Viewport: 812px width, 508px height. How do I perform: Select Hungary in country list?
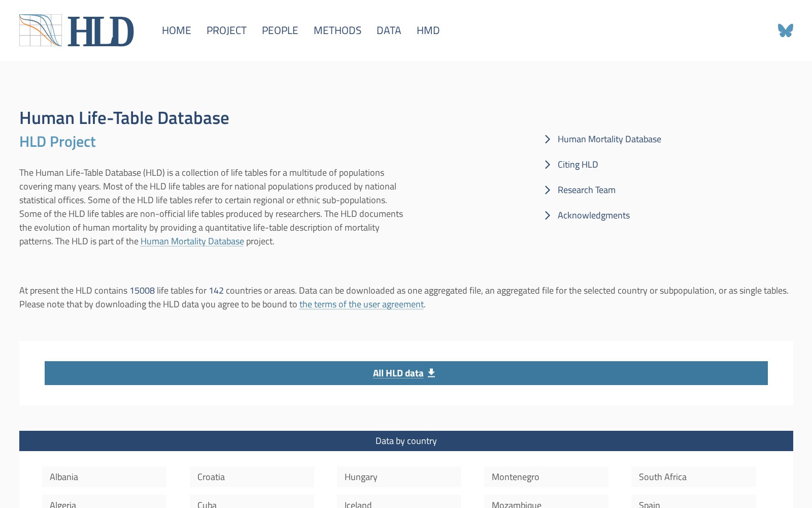click(x=399, y=477)
